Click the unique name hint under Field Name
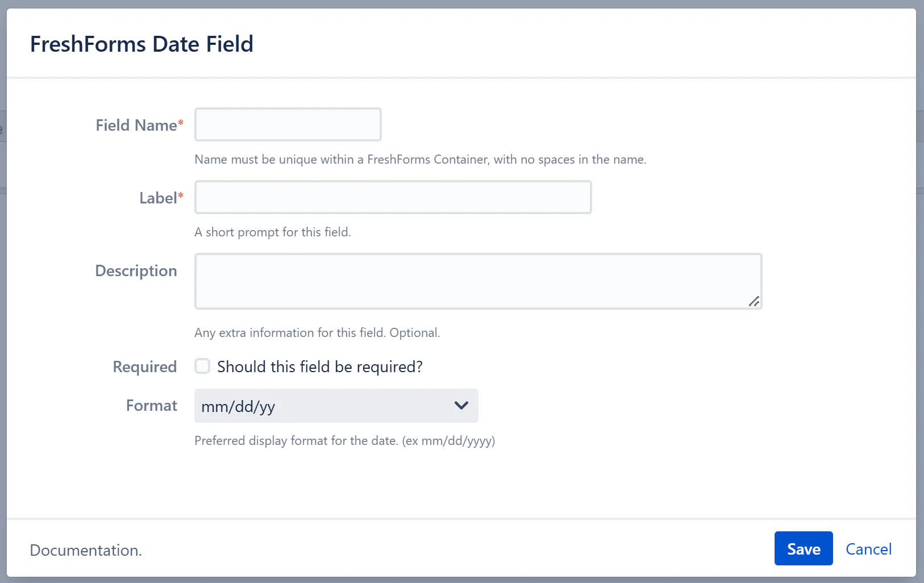The width and height of the screenshot is (924, 583). coord(420,160)
